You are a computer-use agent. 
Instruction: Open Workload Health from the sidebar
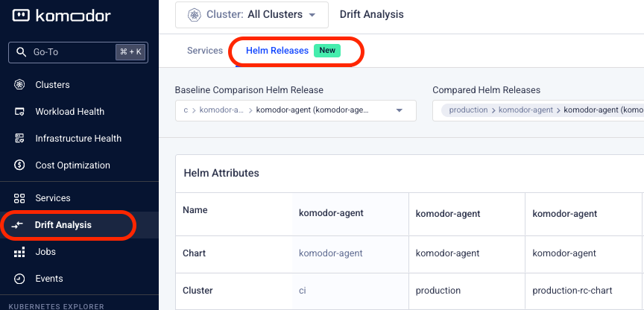69,112
